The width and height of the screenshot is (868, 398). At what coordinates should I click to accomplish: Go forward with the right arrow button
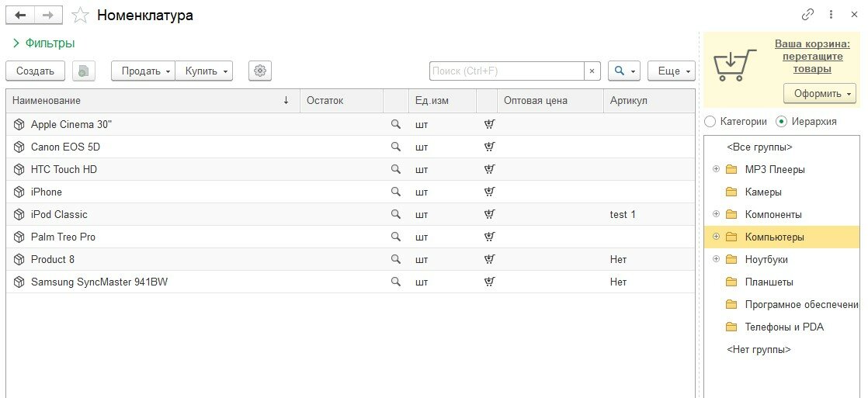click(48, 15)
